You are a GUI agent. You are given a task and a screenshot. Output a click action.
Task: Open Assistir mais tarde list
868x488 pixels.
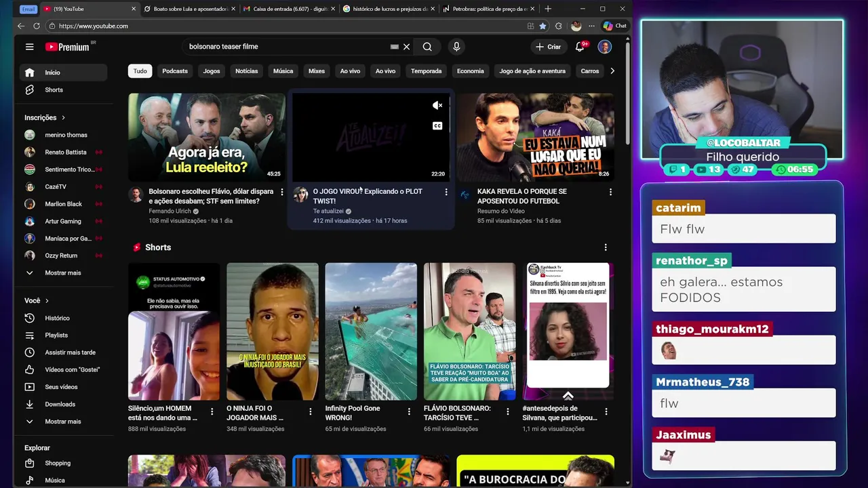coord(62,352)
